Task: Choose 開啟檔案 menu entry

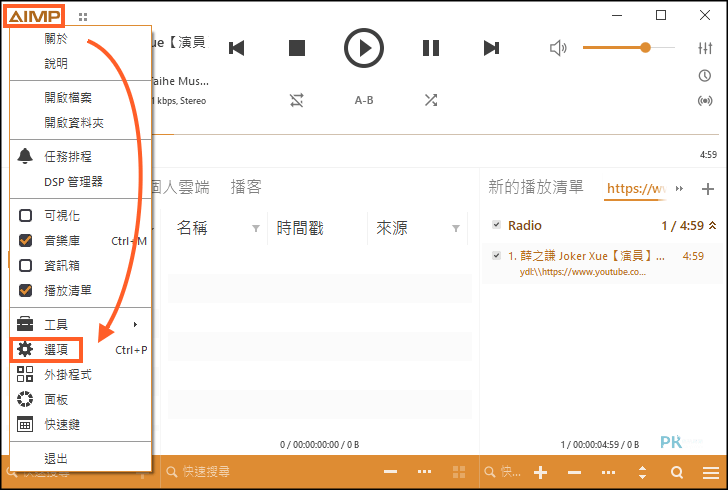Action: click(x=68, y=98)
